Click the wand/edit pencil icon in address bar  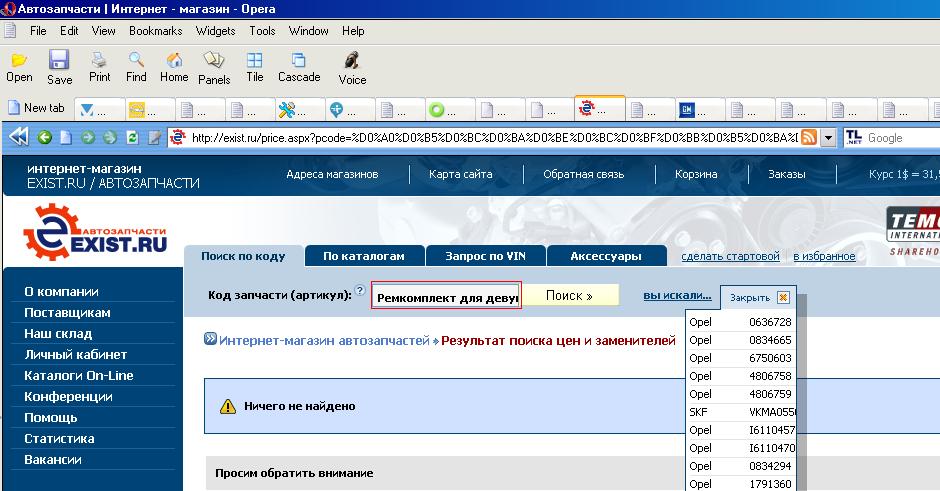(x=155, y=138)
